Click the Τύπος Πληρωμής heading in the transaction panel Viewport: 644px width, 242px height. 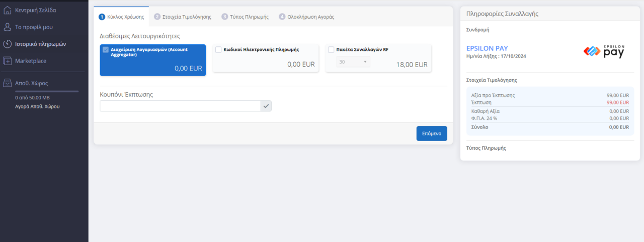[x=486, y=148]
